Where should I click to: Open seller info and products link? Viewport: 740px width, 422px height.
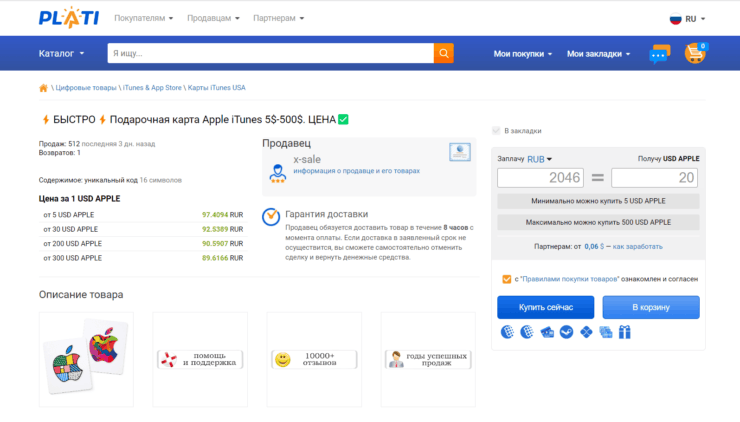pyautogui.click(x=356, y=171)
